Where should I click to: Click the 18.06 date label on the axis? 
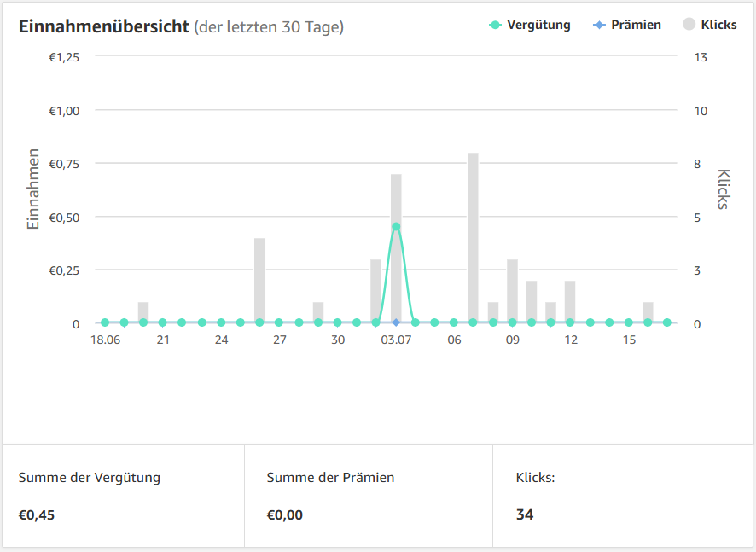106,340
